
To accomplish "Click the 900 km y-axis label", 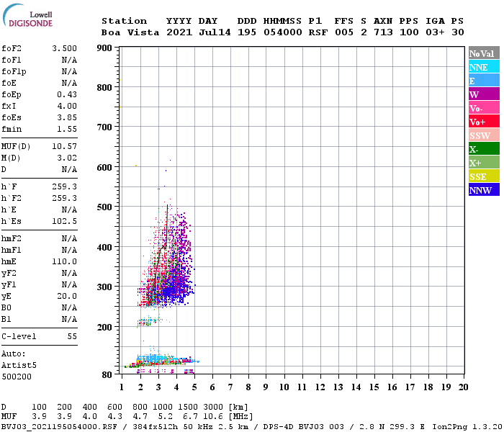I will pyautogui.click(x=104, y=48).
